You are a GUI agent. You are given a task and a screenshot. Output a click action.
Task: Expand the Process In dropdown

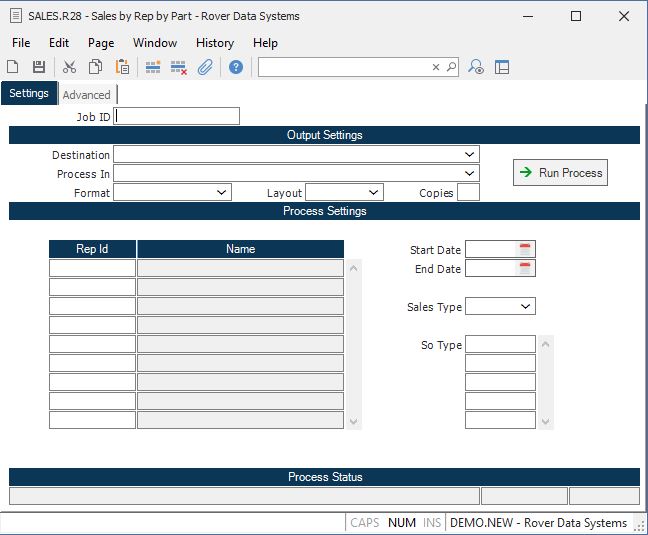[470, 174]
